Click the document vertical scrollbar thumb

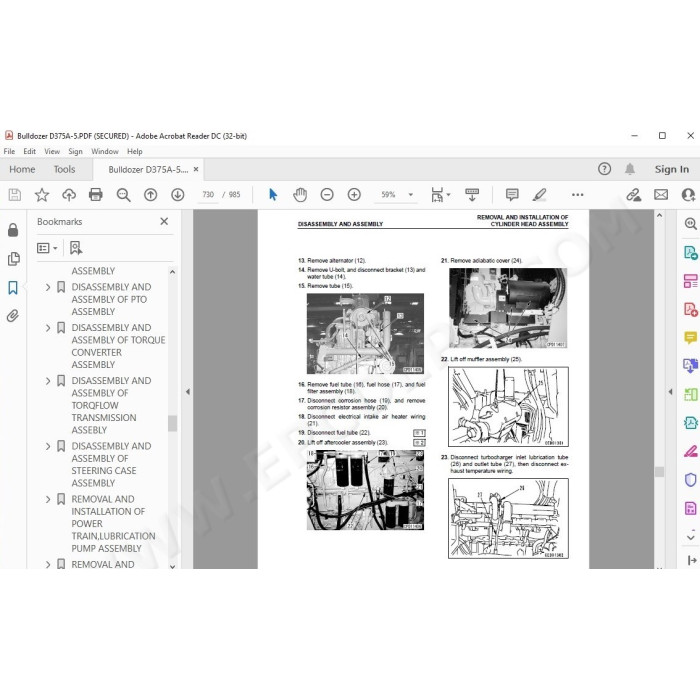659,472
